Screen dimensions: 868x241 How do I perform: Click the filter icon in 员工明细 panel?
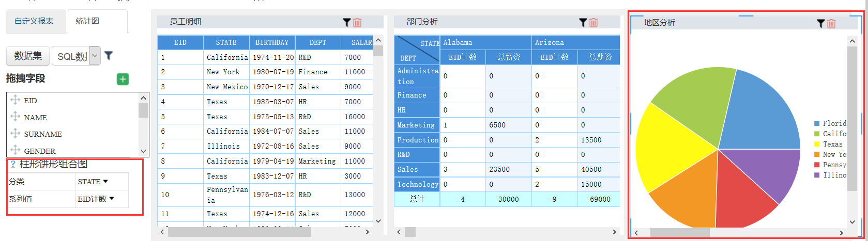347,22
